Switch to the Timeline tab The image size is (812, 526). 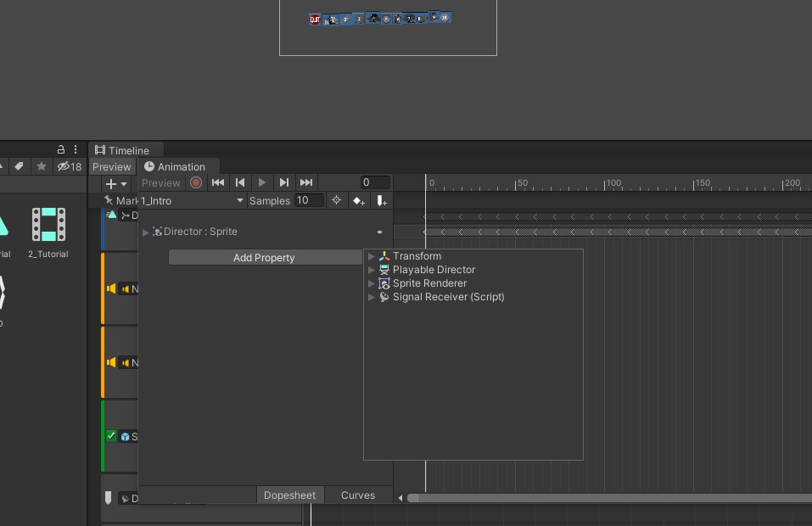tap(125, 149)
